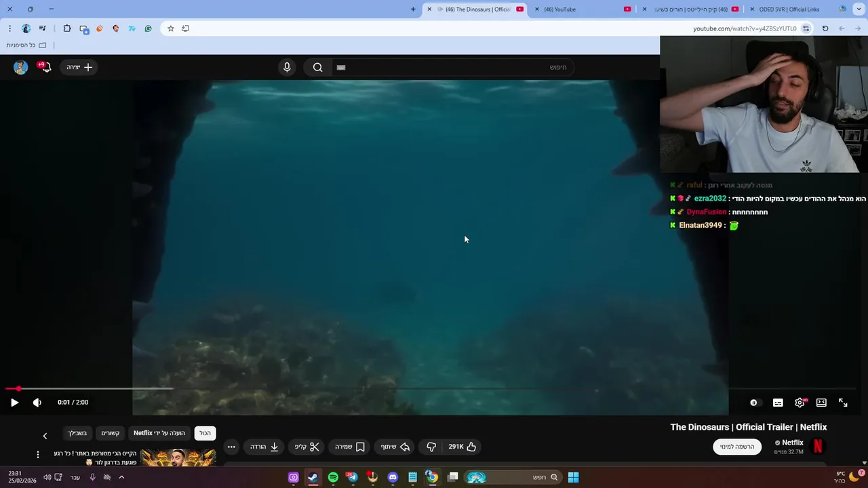This screenshot has width=868, height=488.
Task: Like the video showing 291K likes
Action: click(462, 447)
